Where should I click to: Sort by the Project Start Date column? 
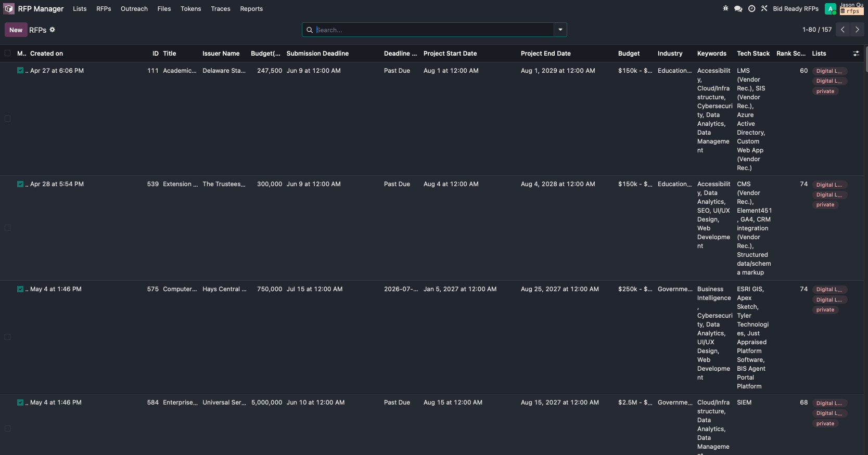point(450,54)
